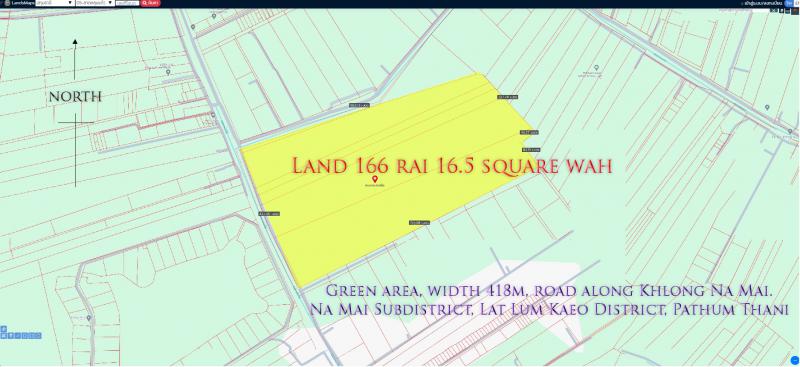The image size is (800, 367).
Task: Click the LandsMaps logo in top bar
Action: click(19, 3)
